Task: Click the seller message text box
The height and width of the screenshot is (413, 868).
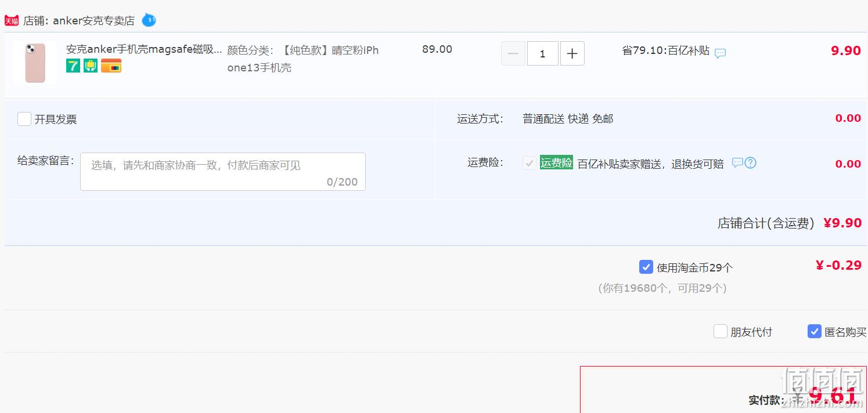Action: point(223,172)
